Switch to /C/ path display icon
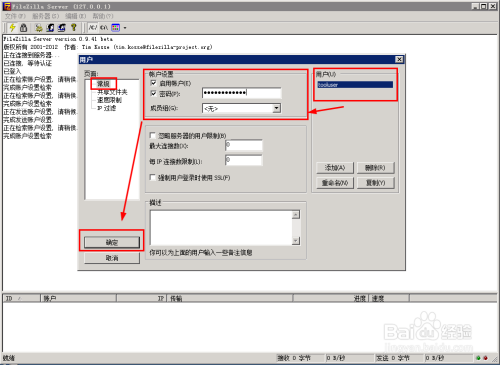Viewport: 500px width, 365px height. point(93,28)
